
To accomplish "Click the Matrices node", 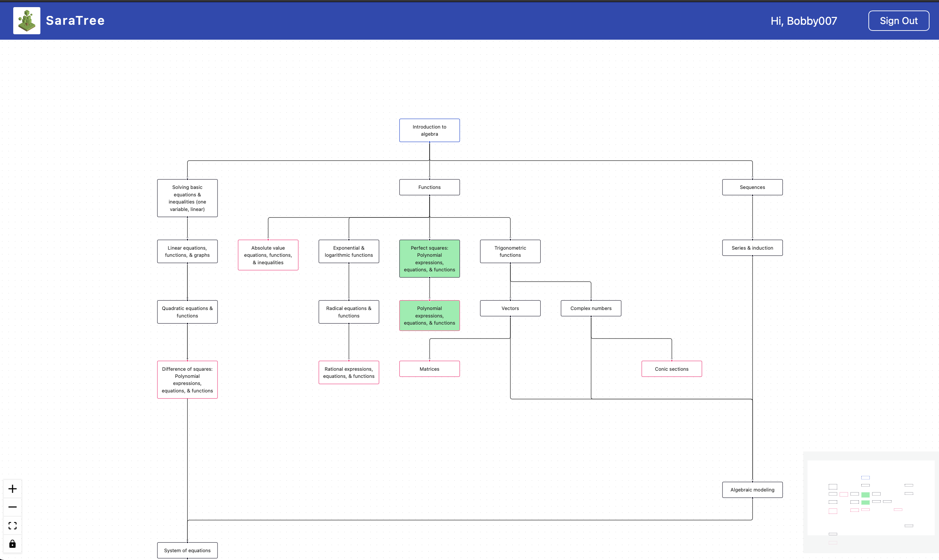I will [x=429, y=369].
